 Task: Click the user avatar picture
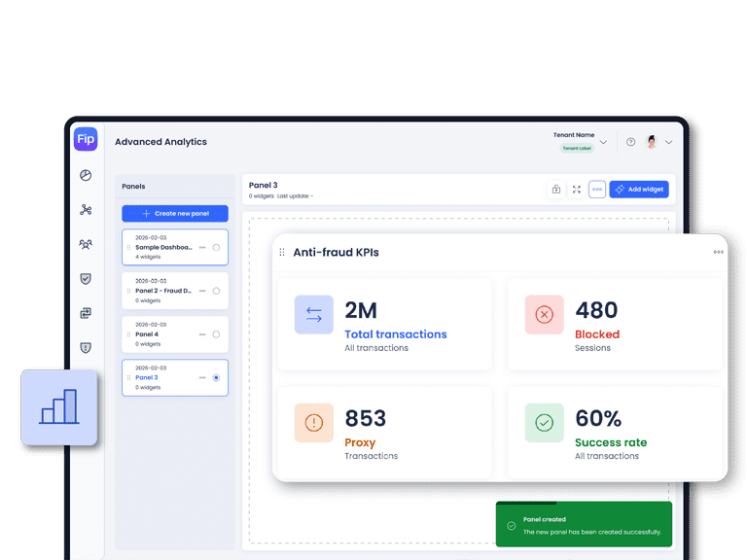click(x=652, y=142)
